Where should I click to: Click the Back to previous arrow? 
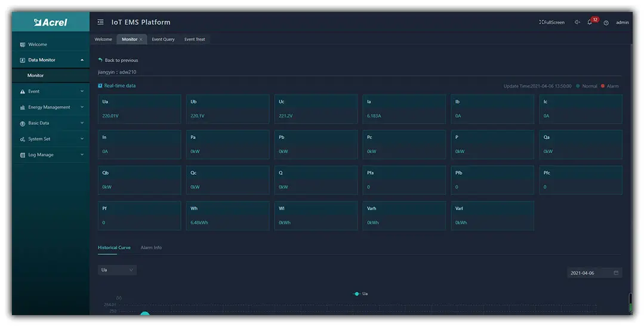(x=100, y=60)
